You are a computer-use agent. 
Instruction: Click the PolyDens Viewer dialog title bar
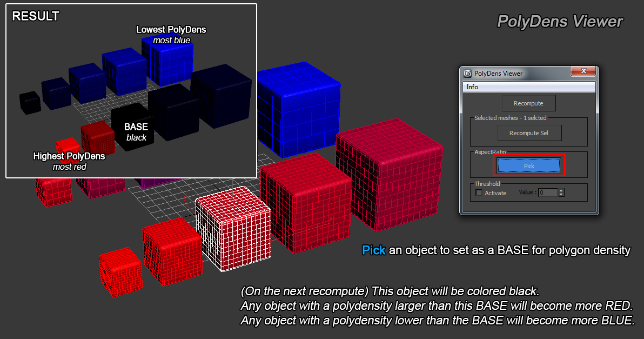519,74
